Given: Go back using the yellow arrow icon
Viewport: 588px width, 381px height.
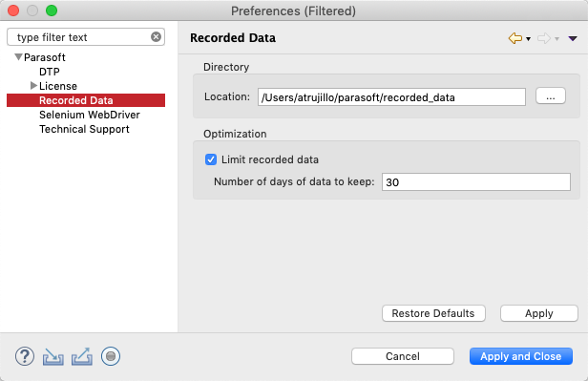Looking at the screenshot, I should click(515, 38).
